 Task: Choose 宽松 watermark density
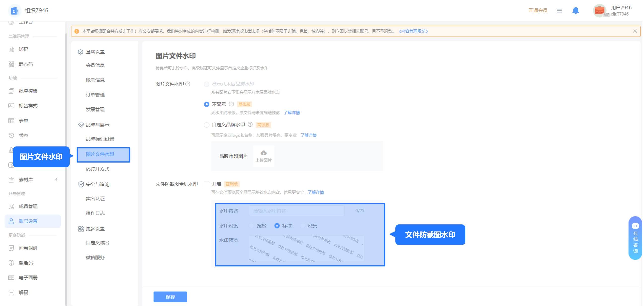(x=251, y=226)
